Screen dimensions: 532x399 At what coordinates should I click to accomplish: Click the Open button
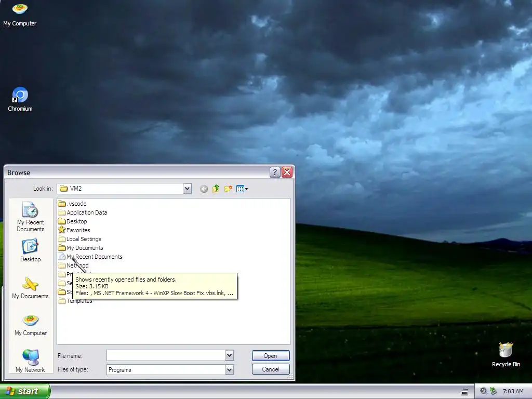click(x=271, y=355)
